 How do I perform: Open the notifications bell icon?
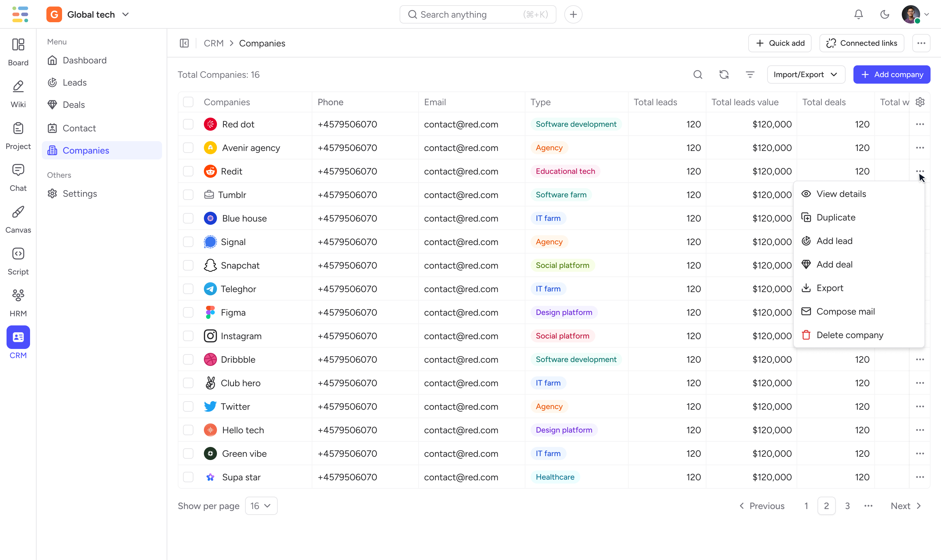[x=858, y=14]
